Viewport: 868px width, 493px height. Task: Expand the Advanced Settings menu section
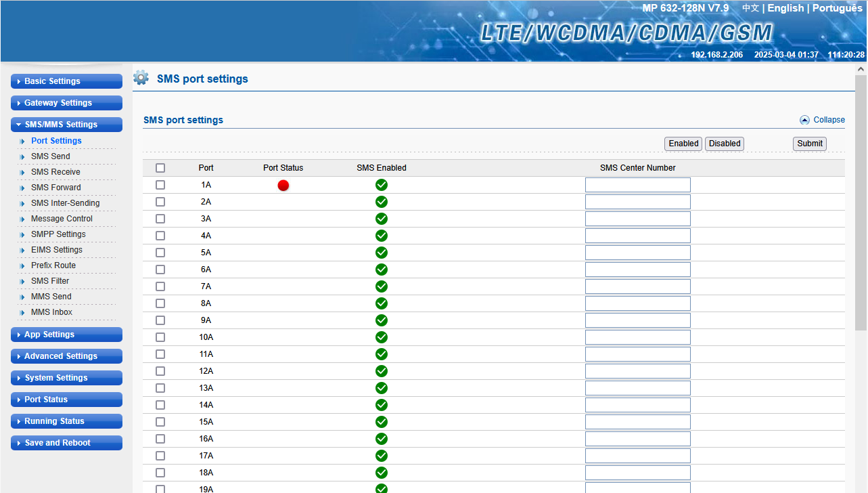(x=66, y=356)
